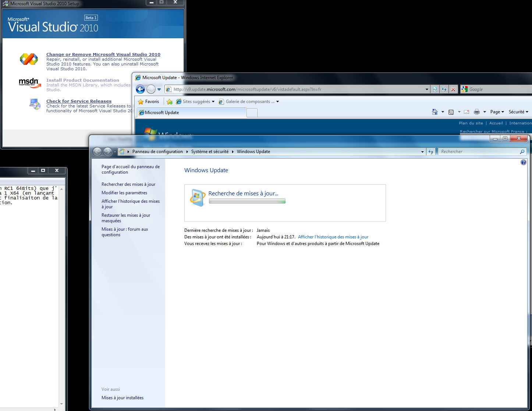Click the Favoris star button in IE

pos(148,102)
